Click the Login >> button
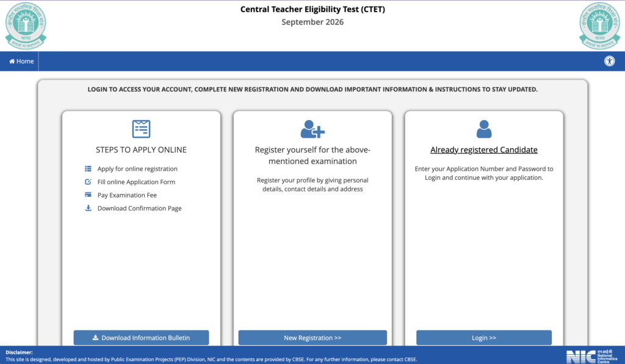This screenshot has width=625, height=364. [x=484, y=338]
